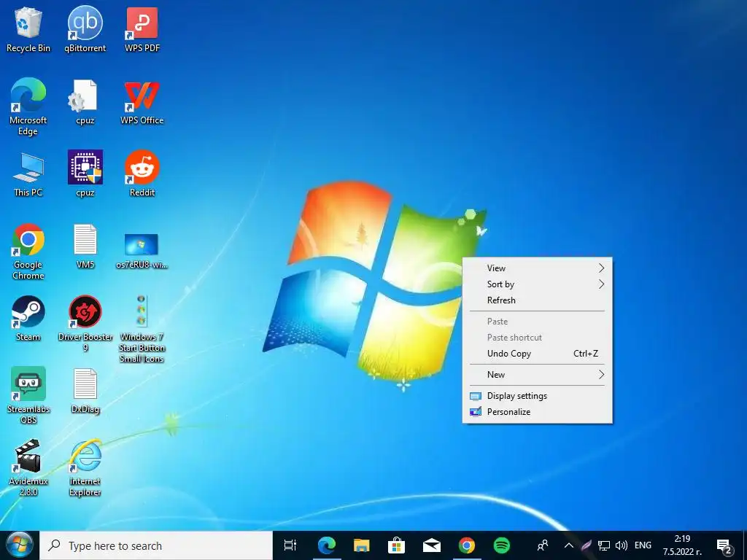Viewport: 747px width, 560px height.
Task: Choose Undo Copy in the context menu
Action: pyautogui.click(x=538, y=354)
